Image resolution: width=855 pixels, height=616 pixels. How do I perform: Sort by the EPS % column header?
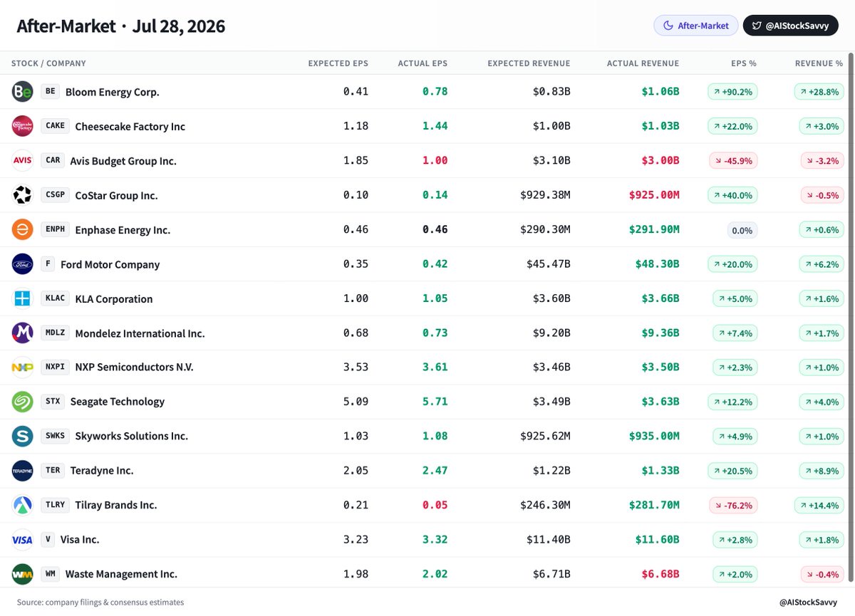pos(744,63)
